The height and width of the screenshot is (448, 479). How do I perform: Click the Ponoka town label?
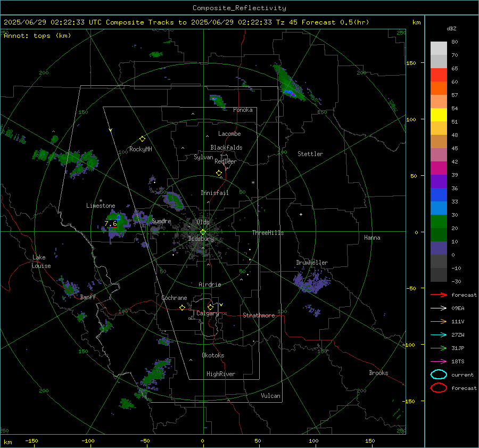click(x=243, y=110)
